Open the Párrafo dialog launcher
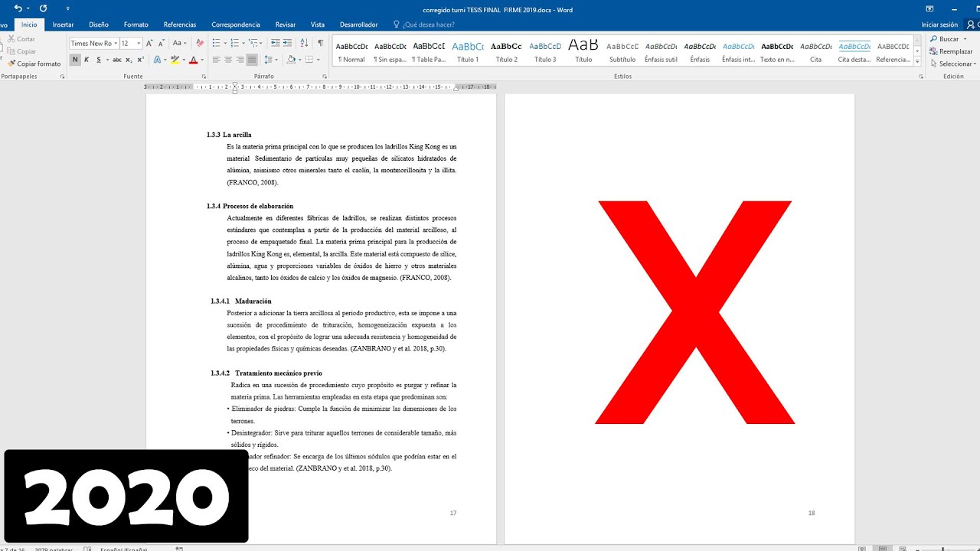 click(x=326, y=77)
